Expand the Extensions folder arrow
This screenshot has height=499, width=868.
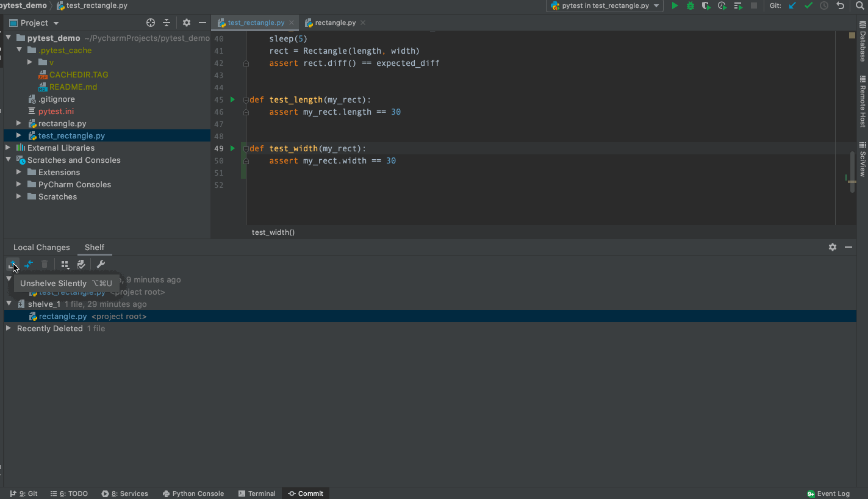pyautogui.click(x=19, y=172)
